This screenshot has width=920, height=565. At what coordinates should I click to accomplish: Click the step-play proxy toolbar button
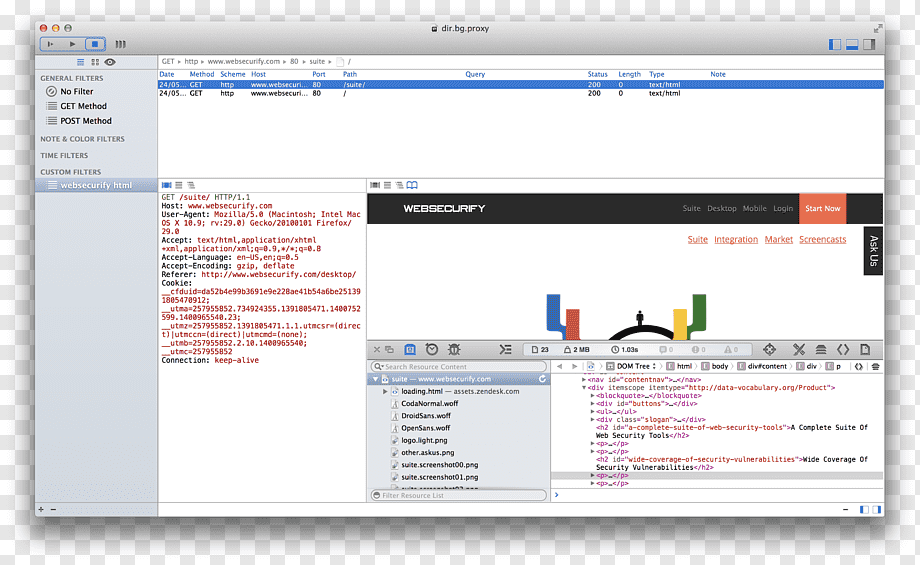coord(50,44)
